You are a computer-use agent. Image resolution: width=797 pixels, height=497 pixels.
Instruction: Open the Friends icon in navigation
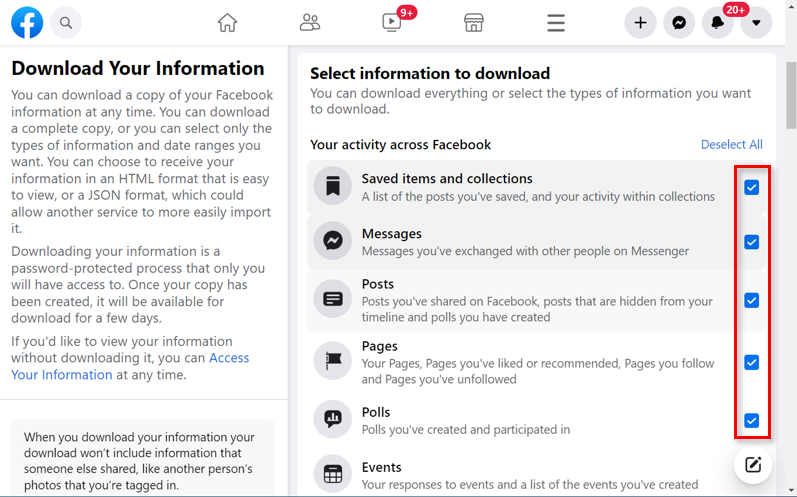pyautogui.click(x=310, y=23)
